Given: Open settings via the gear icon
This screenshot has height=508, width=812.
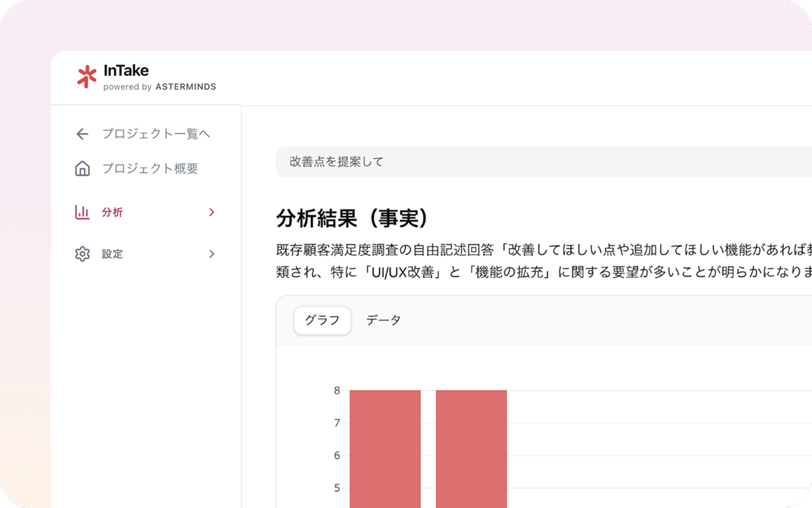Looking at the screenshot, I should [82, 254].
